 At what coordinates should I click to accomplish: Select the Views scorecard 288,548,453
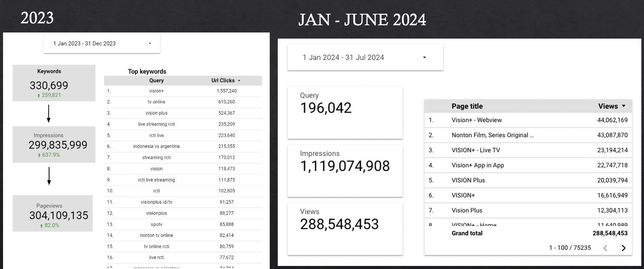click(345, 228)
